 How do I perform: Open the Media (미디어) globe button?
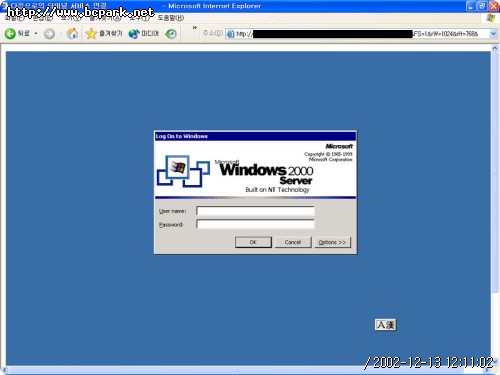[143, 33]
